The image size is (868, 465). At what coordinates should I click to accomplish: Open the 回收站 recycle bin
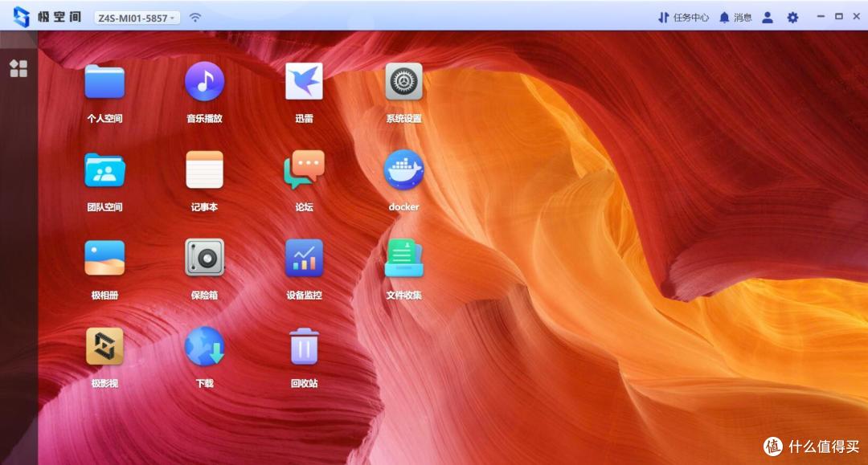304,346
